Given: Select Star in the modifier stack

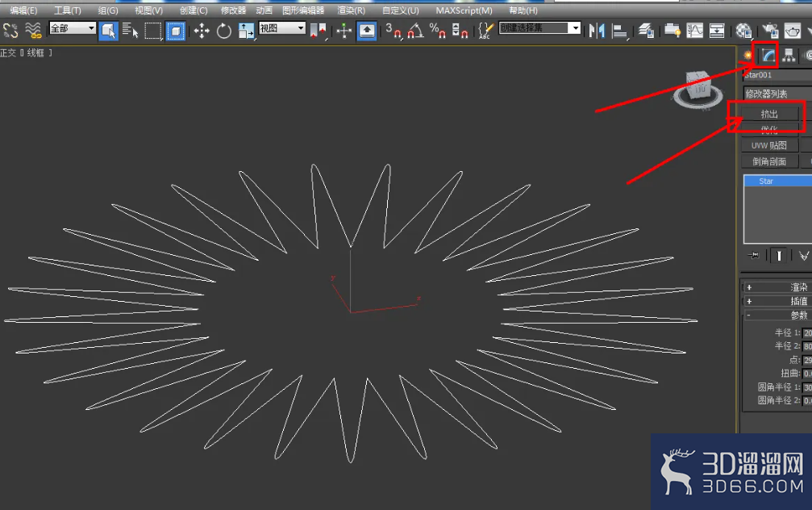Looking at the screenshot, I should 778,181.
